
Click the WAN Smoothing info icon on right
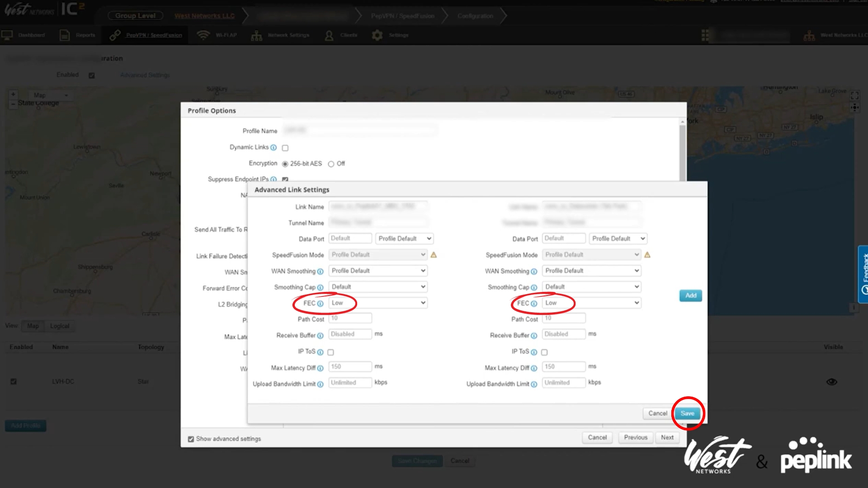(x=534, y=272)
